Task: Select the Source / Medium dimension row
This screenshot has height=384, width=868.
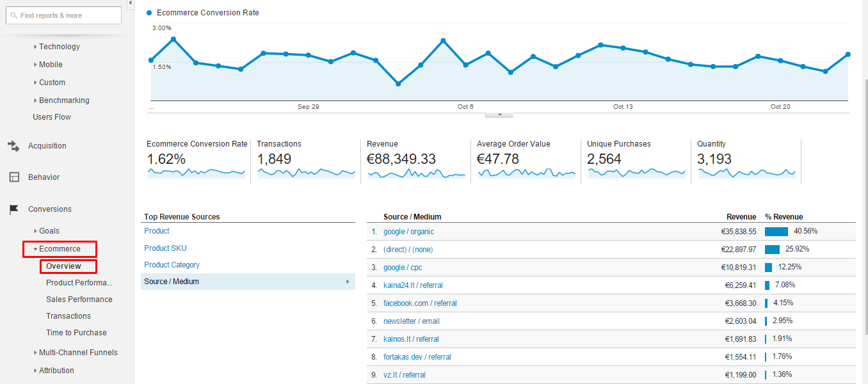Action: 248,282
